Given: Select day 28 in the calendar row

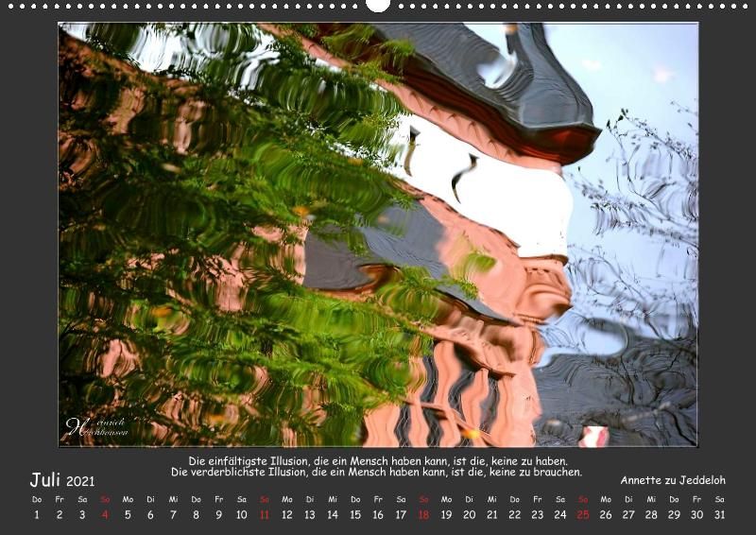Looking at the screenshot, I should click(x=651, y=515).
